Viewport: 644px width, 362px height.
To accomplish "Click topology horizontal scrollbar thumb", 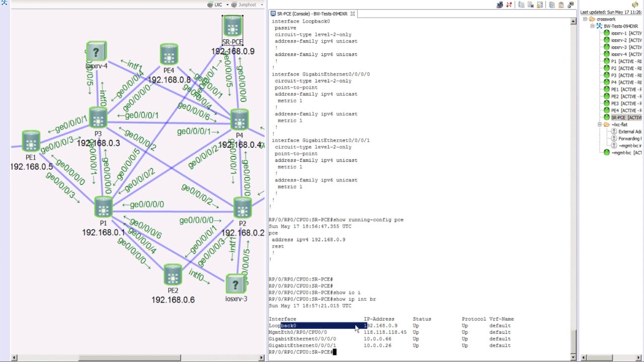I will click(130, 358).
